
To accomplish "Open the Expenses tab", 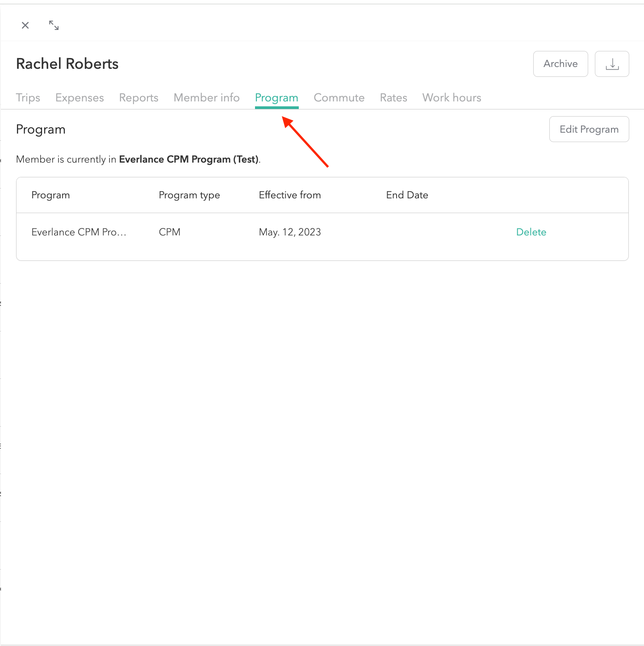I will (79, 98).
